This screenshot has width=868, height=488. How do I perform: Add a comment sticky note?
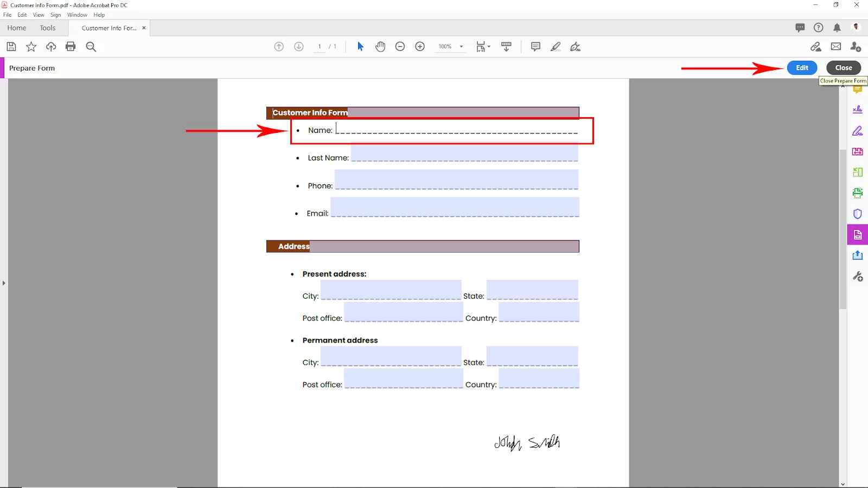point(535,47)
